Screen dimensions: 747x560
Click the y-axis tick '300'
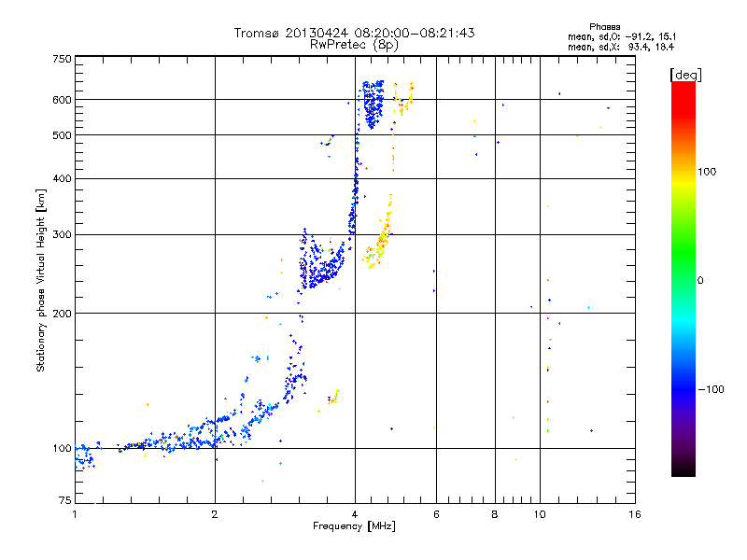tap(62, 234)
